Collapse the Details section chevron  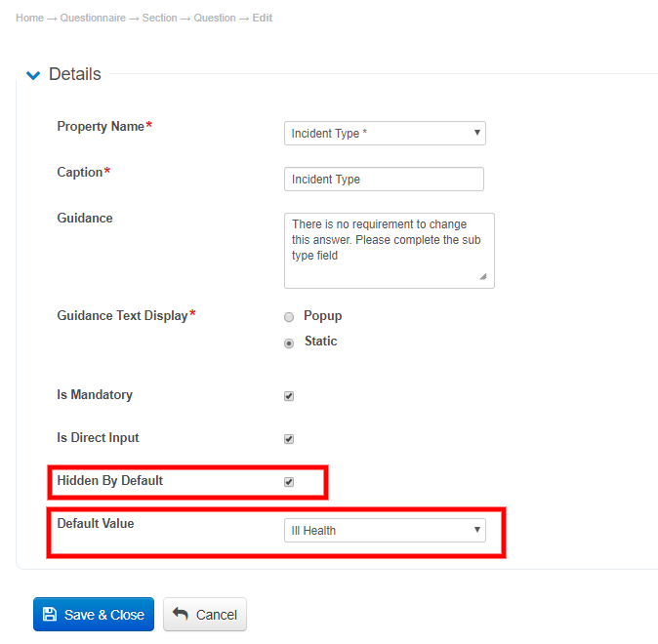pyautogui.click(x=33, y=75)
